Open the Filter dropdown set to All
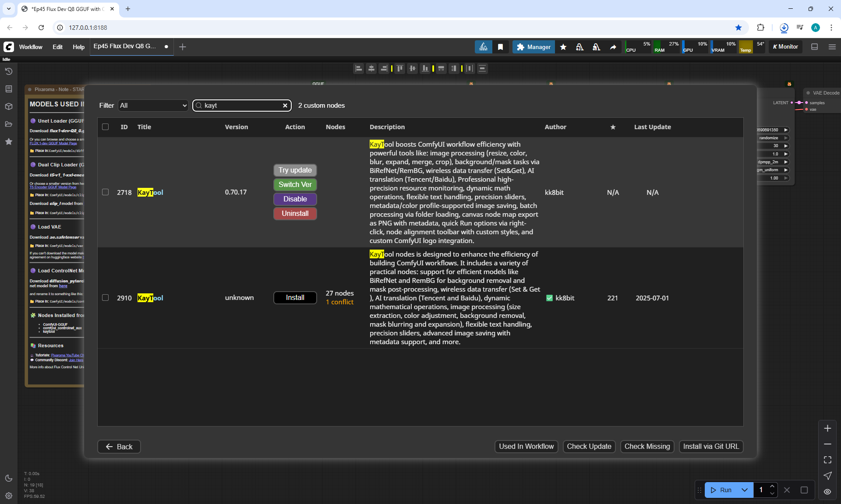 tap(153, 106)
